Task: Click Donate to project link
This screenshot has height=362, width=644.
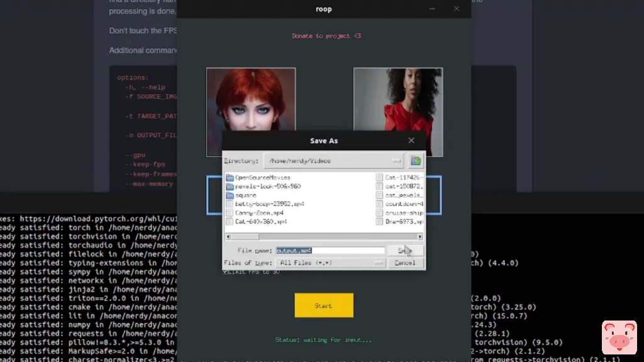Action: [x=326, y=36]
